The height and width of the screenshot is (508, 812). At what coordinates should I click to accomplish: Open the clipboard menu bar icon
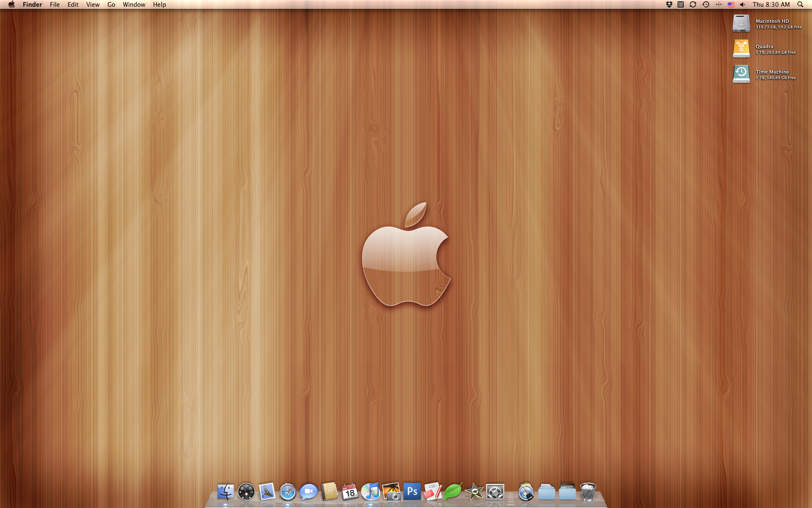(x=680, y=5)
